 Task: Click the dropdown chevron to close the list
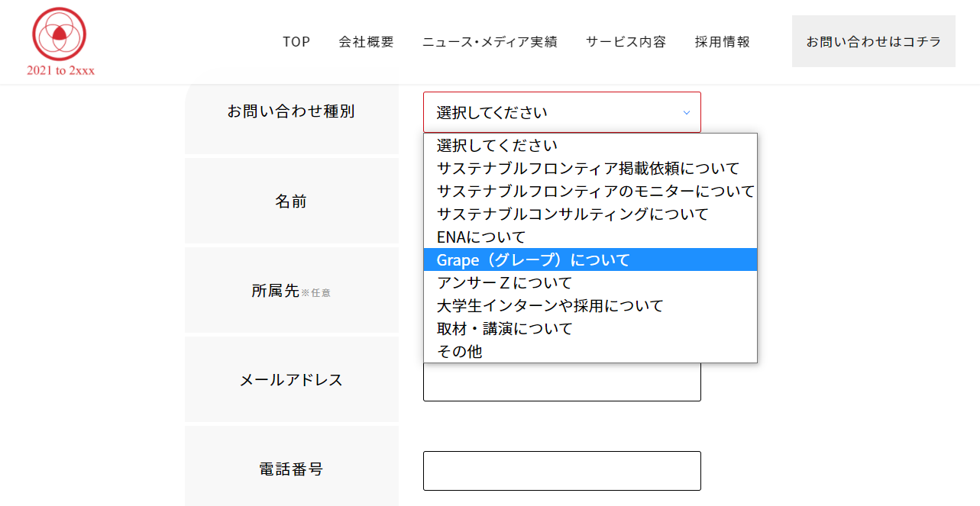[x=685, y=111]
